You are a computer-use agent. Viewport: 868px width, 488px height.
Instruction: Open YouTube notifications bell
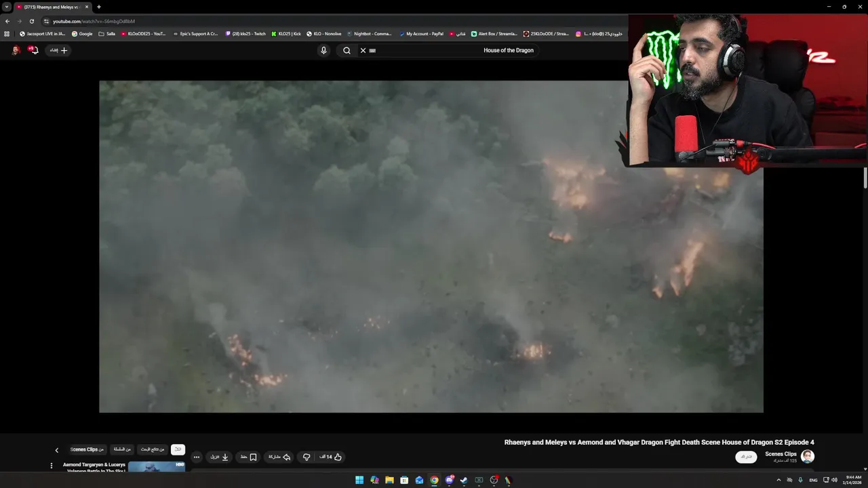(33, 50)
